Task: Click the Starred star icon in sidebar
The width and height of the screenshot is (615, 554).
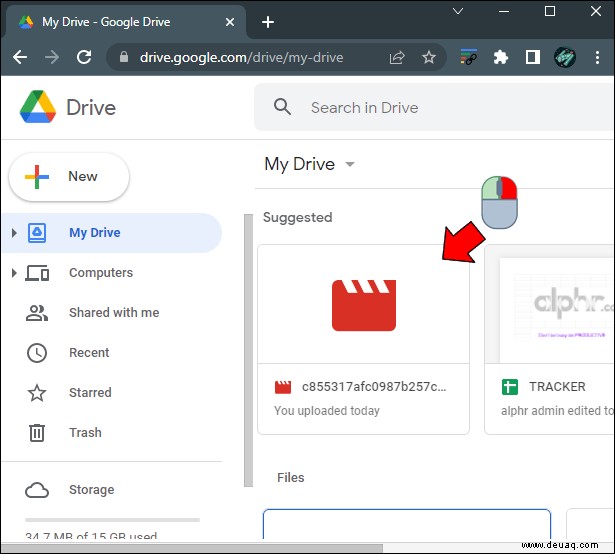Action: 37,393
